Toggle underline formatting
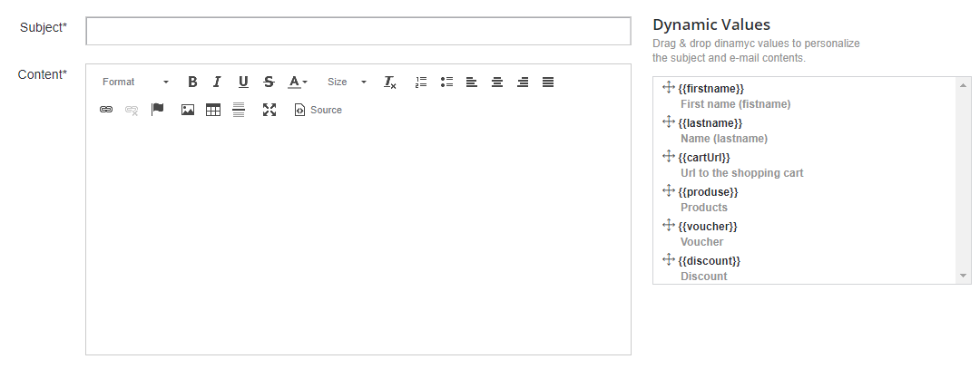Image resolution: width=980 pixels, height=369 pixels. tap(243, 82)
